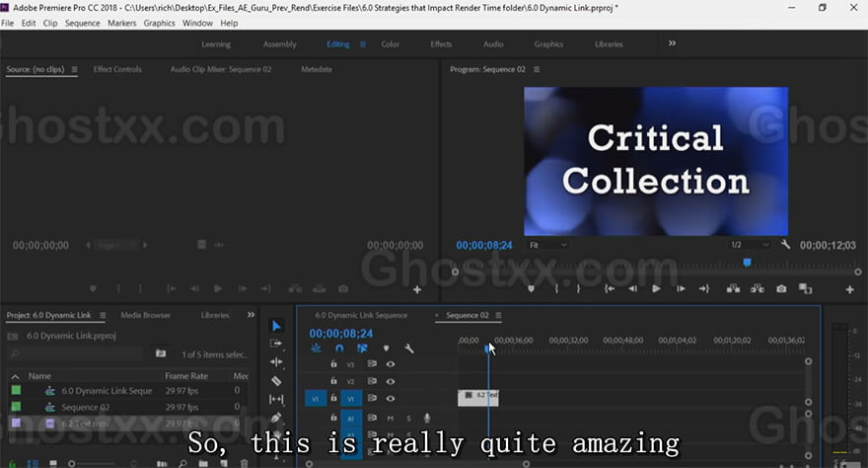868x468 pixels.
Task: Open Comparison View in Program monitor
Action: [x=805, y=288]
